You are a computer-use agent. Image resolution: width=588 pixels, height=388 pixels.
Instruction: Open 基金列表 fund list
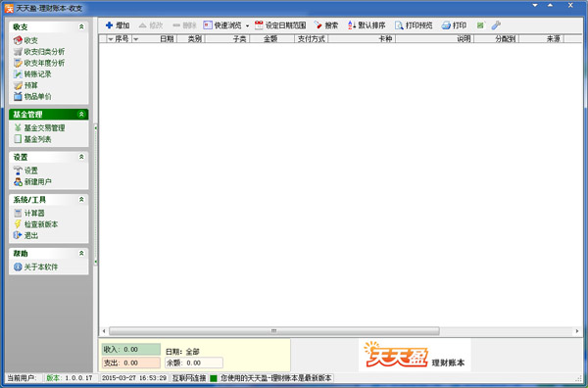coord(32,139)
